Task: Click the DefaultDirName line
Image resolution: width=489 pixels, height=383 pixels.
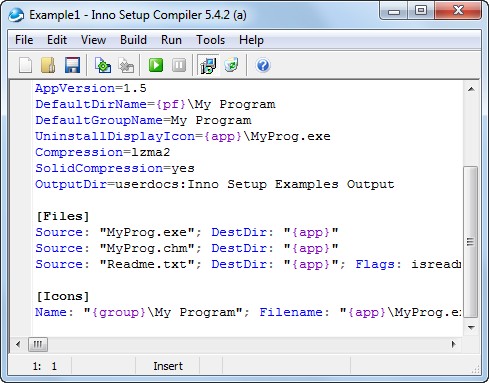Action: coord(155,104)
